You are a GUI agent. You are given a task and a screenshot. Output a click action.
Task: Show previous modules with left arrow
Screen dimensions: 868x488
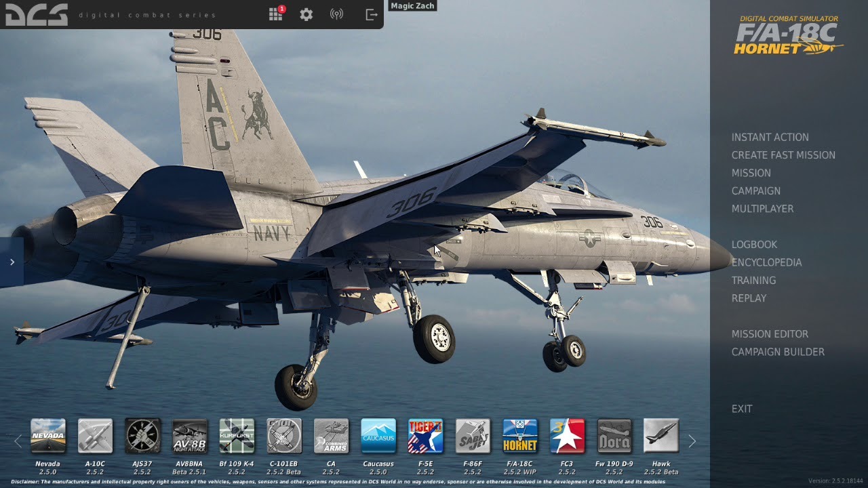[x=18, y=441]
